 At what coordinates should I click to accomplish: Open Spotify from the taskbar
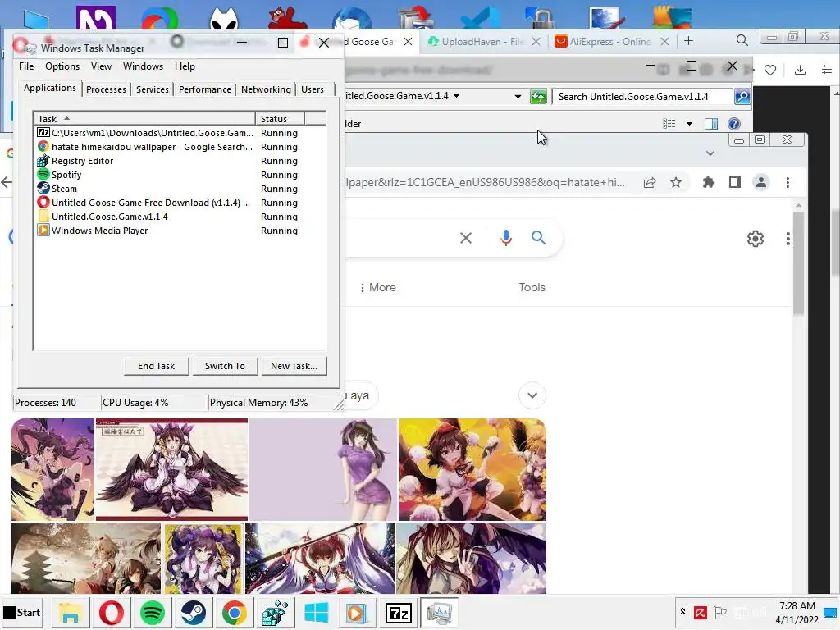pos(152,612)
